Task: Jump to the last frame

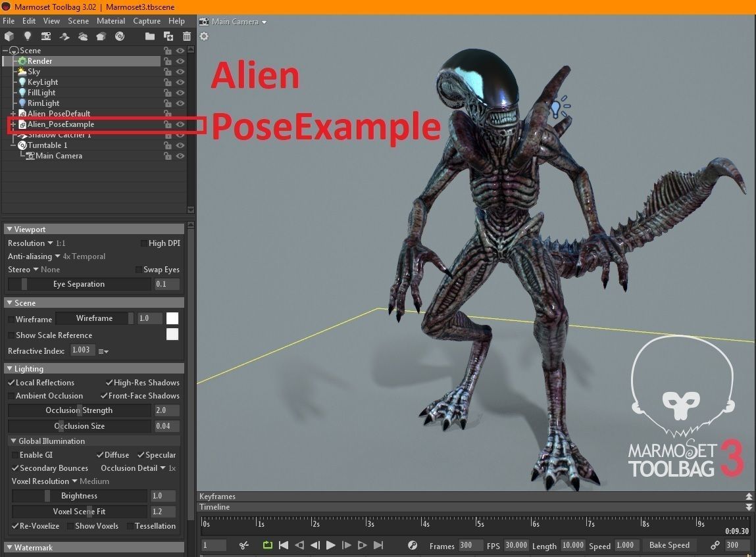Action: click(x=378, y=545)
